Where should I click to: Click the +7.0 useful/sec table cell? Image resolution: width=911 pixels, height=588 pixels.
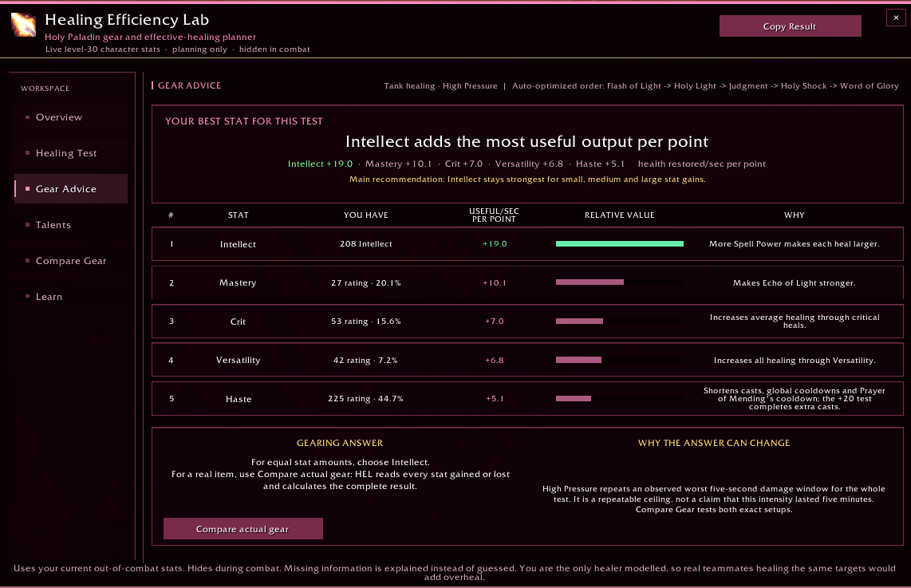[495, 322]
